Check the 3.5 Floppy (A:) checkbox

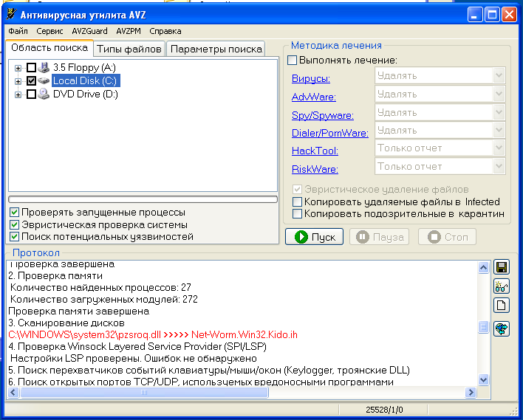click(31, 68)
